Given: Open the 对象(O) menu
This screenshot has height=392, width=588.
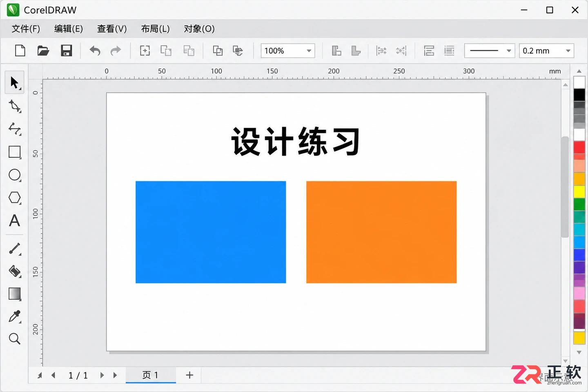Looking at the screenshot, I should [199, 29].
